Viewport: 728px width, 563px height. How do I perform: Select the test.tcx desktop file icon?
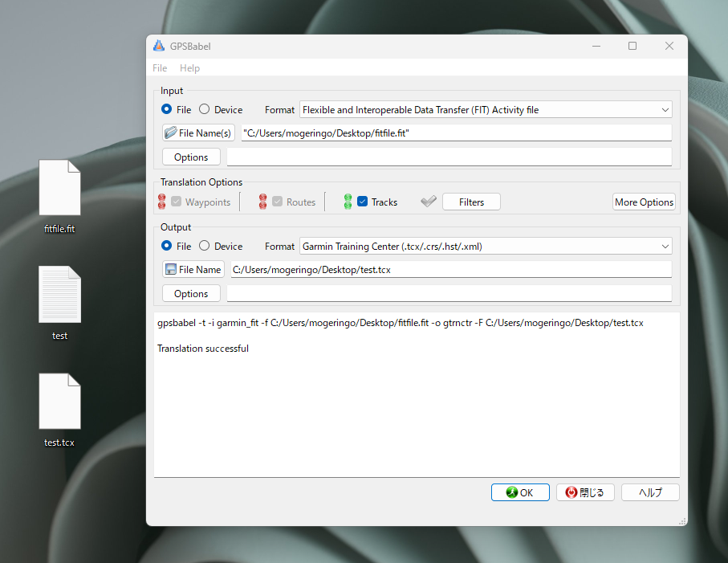coord(59,402)
